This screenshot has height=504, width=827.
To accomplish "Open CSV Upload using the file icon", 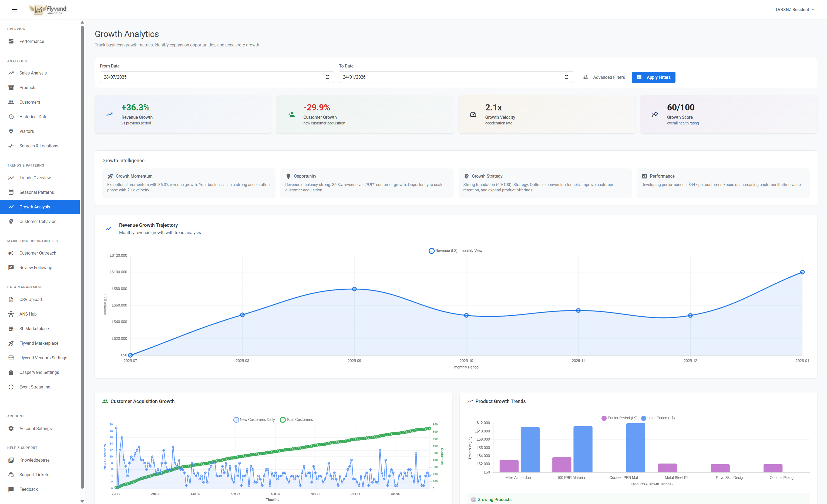I will [x=11, y=299].
